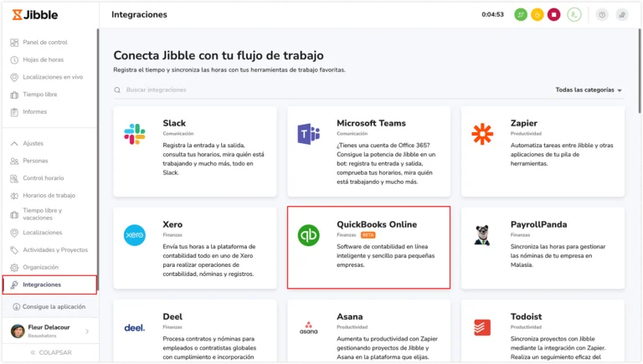Open Todas las categorías dropdown

point(589,90)
